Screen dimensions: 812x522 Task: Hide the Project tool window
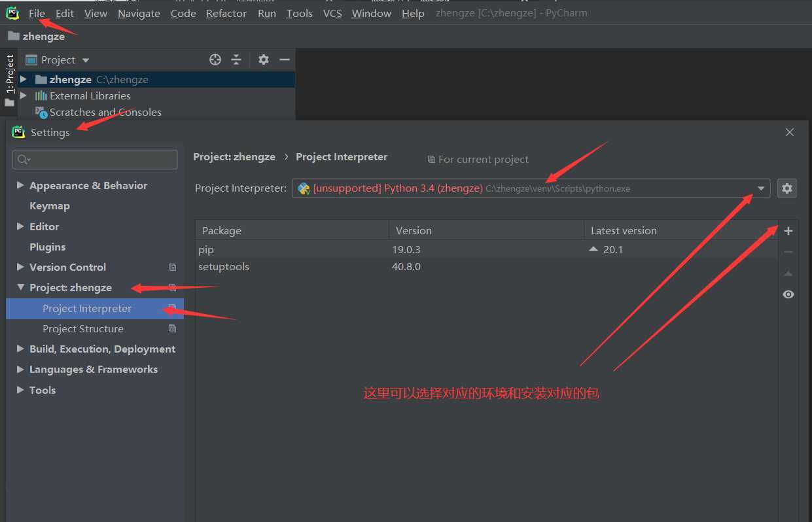(285, 60)
